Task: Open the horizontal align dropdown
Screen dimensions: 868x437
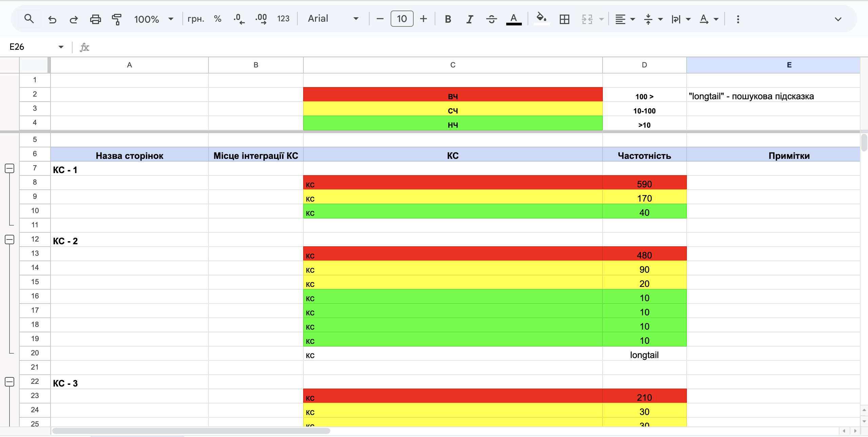Action: coord(625,19)
